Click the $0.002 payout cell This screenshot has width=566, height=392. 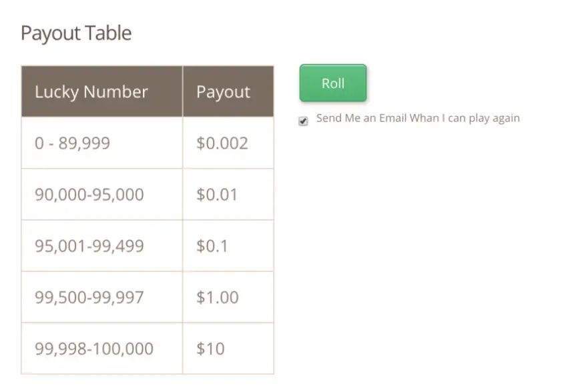tap(228, 143)
